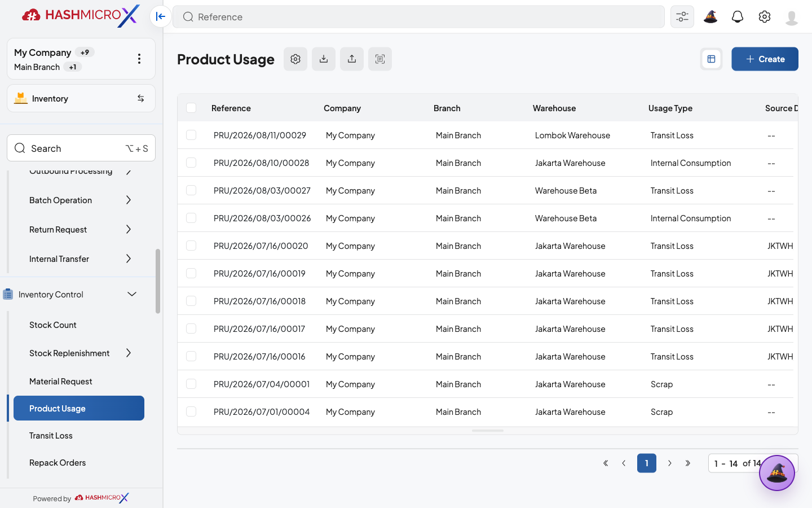The height and width of the screenshot is (508, 812).
Task: Click the Inventory module switch arrows
Action: 141,98
